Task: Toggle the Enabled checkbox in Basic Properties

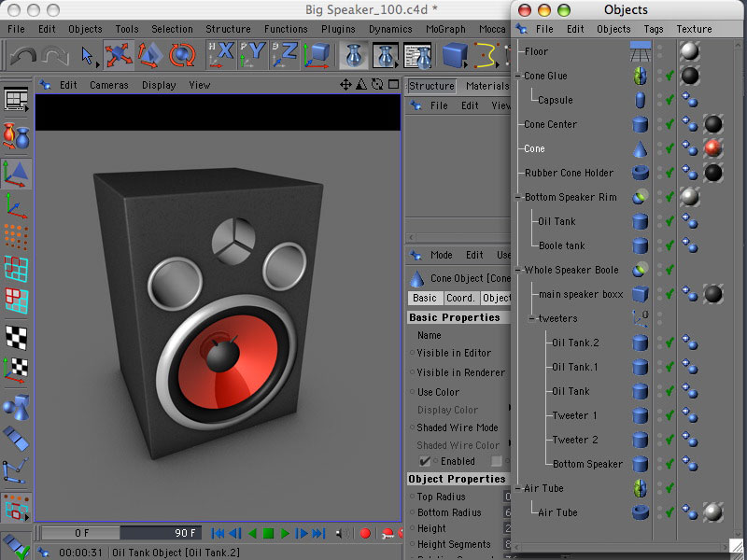Action: [425, 461]
